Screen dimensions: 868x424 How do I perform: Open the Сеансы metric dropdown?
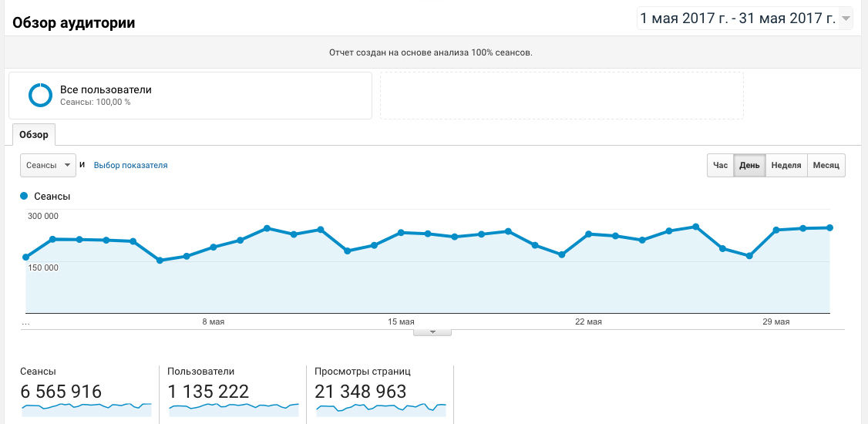48,165
